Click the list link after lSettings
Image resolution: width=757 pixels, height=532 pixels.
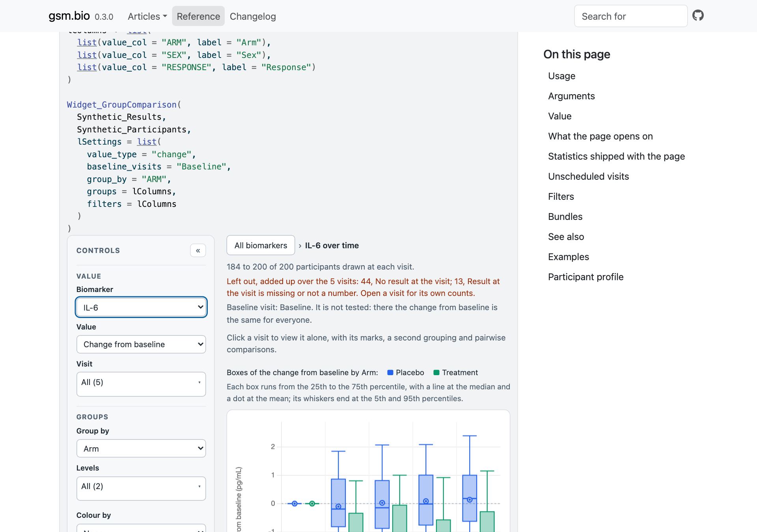point(147,142)
